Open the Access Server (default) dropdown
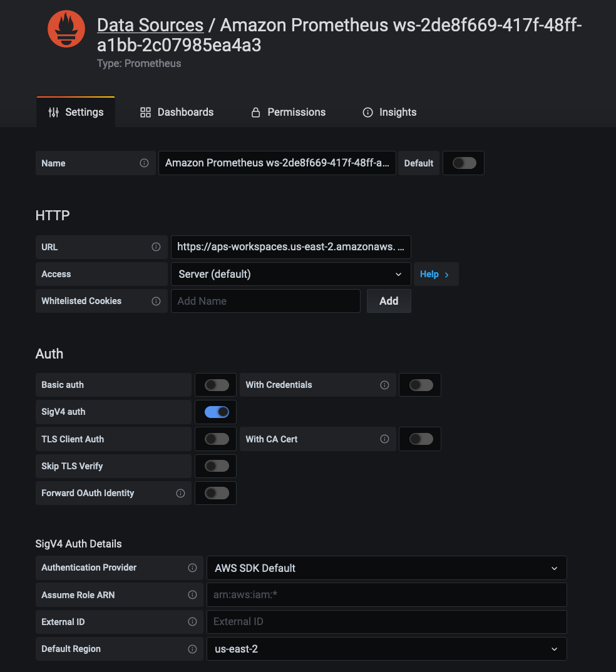The height and width of the screenshot is (672, 616). pyautogui.click(x=290, y=274)
